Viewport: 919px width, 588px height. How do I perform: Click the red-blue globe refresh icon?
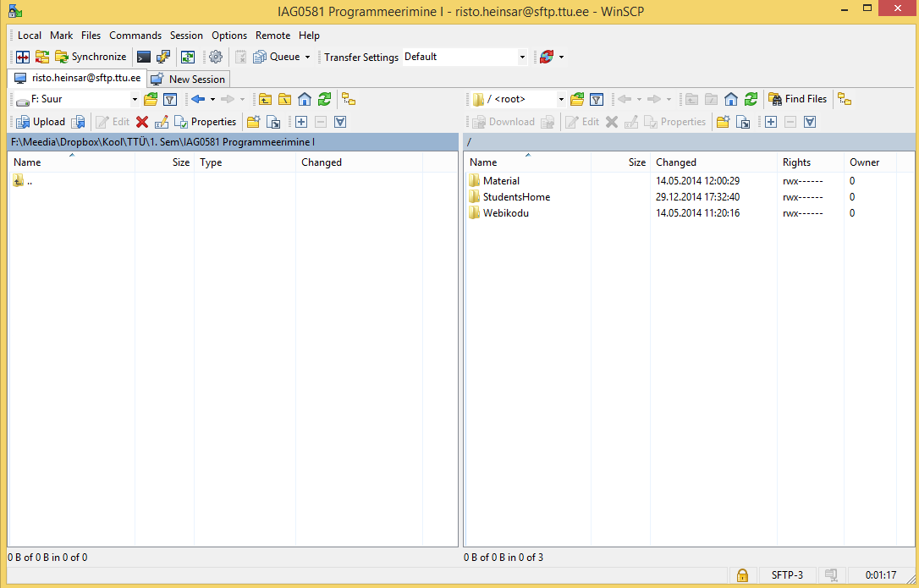[x=547, y=57]
